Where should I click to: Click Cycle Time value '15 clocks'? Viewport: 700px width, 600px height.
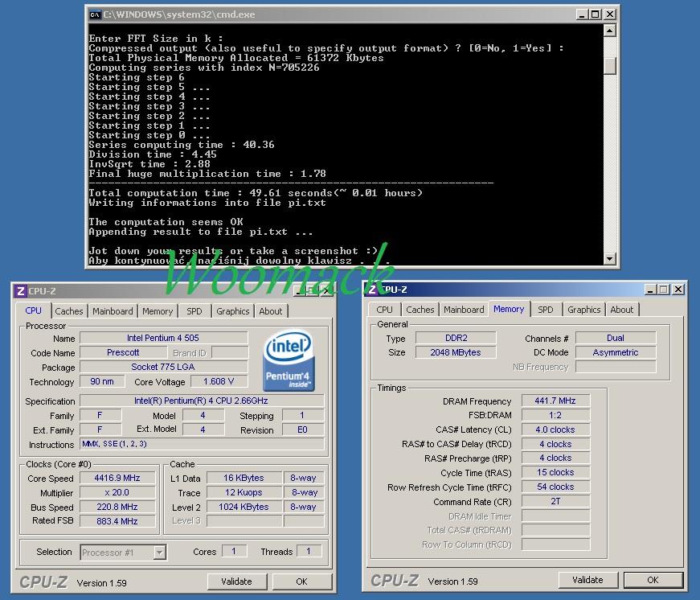point(555,472)
